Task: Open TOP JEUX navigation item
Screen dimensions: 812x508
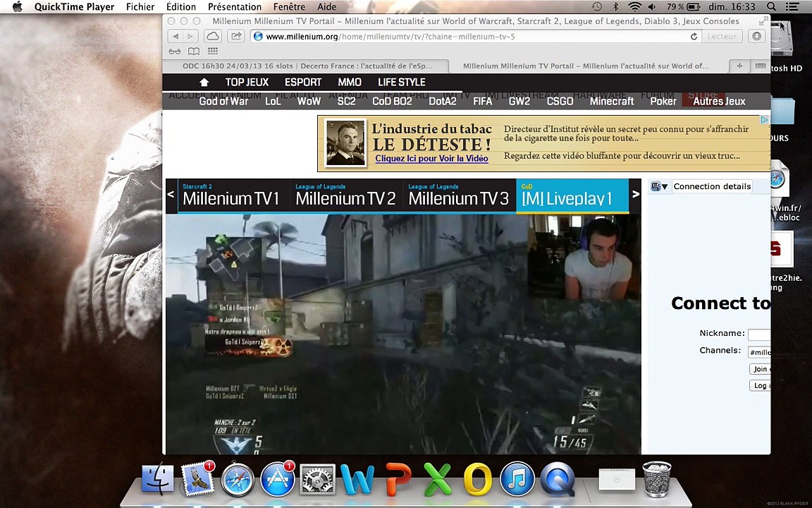Action: coord(247,83)
